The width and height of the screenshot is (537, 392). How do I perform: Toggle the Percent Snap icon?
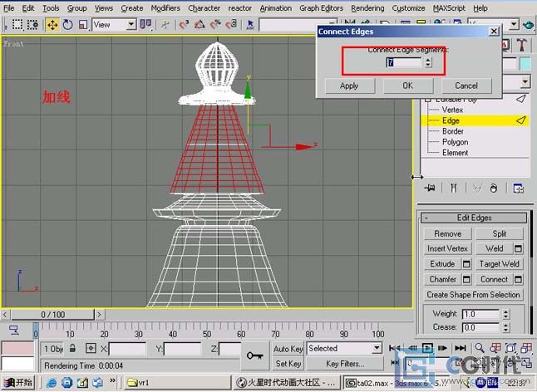pos(215,25)
